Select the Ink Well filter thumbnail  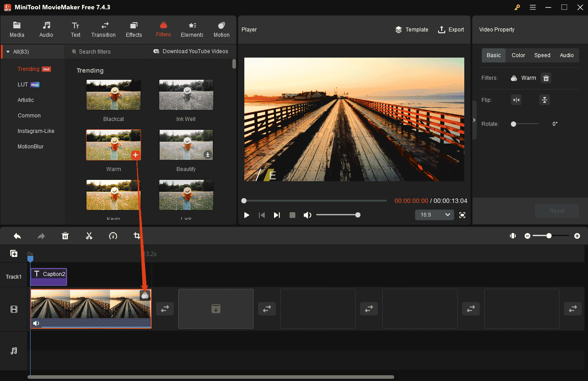[x=186, y=95]
